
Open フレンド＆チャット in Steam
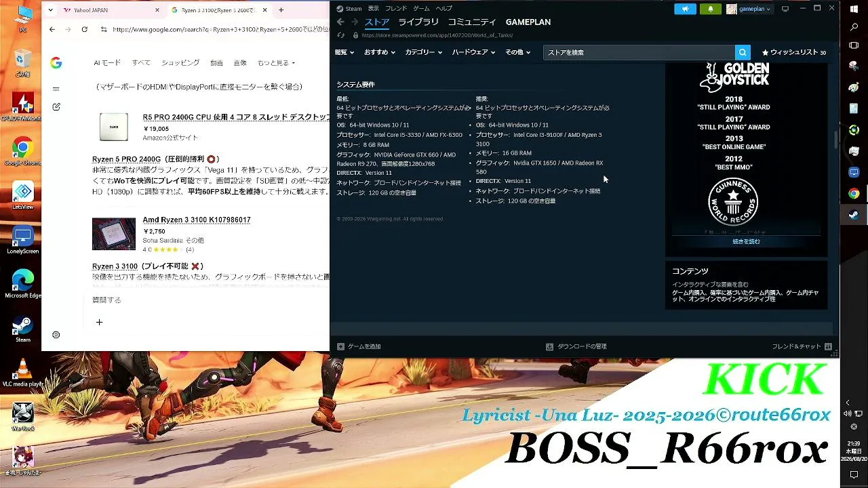(802, 346)
